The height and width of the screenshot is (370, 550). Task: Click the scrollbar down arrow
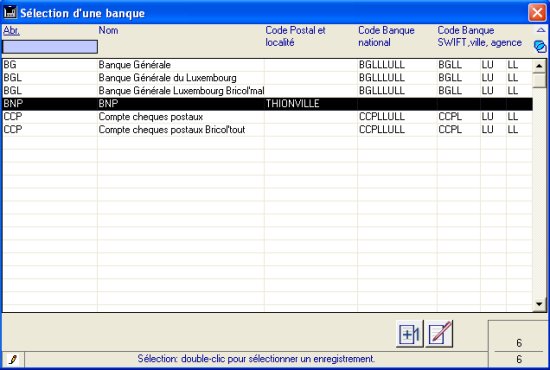tap(539, 304)
